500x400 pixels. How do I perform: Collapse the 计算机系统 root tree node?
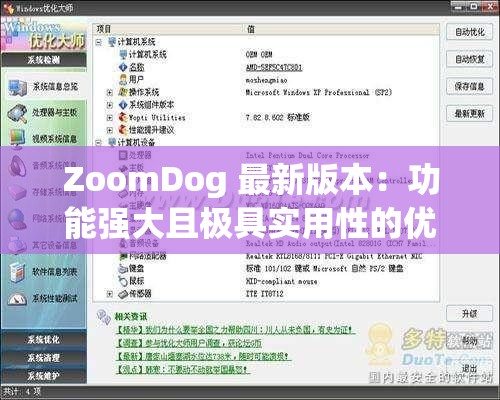coord(98,42)
